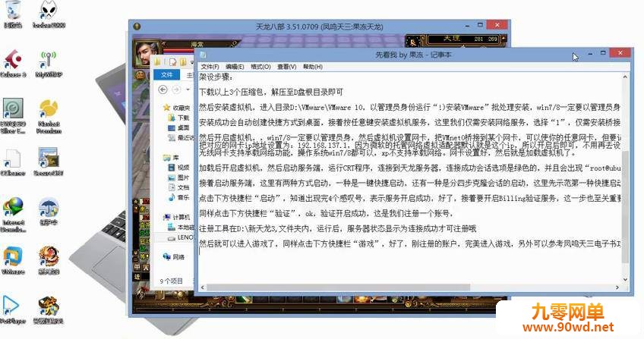The height and width of the screenshot is (339, 644).
Task: Launch the PotPlayer desktop shortcut
Action: pyautogui.click(x=13, y=309)
